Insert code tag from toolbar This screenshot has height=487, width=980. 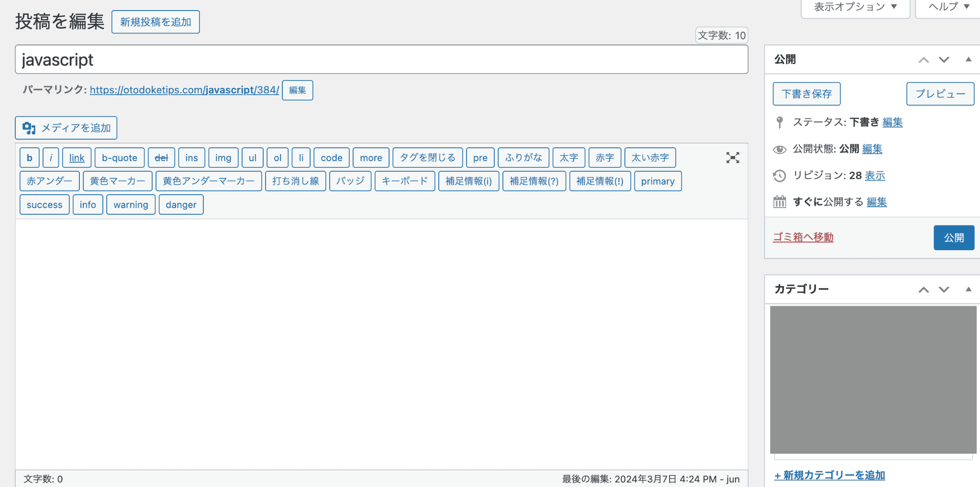click(332, 158)
